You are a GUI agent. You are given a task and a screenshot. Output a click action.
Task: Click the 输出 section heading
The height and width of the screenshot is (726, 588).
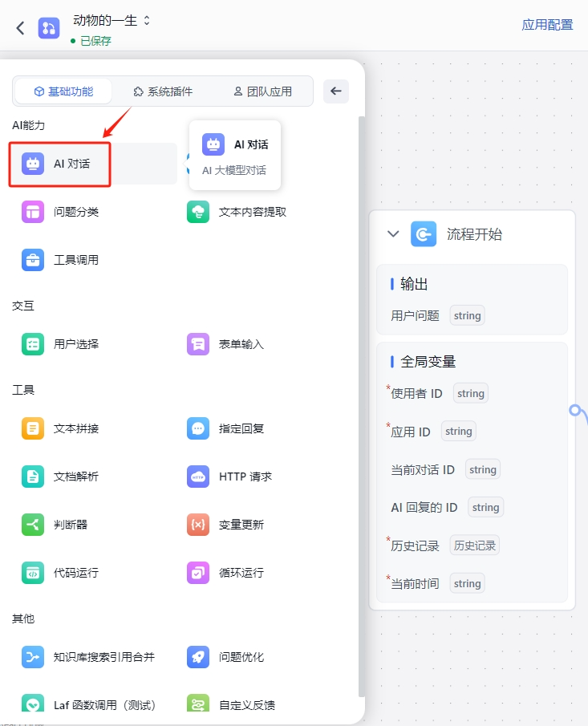click(415, 284)
